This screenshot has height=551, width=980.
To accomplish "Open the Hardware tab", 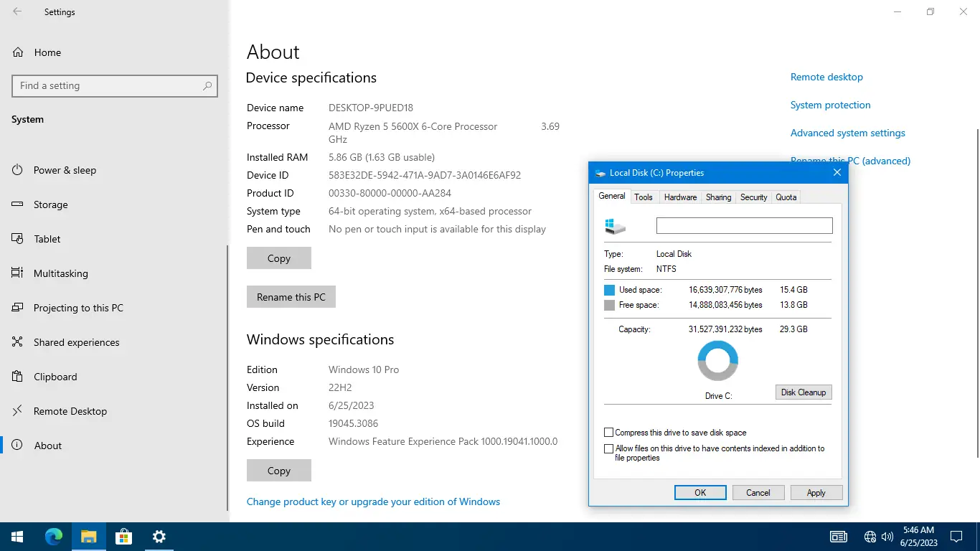I will coord(680,197).
